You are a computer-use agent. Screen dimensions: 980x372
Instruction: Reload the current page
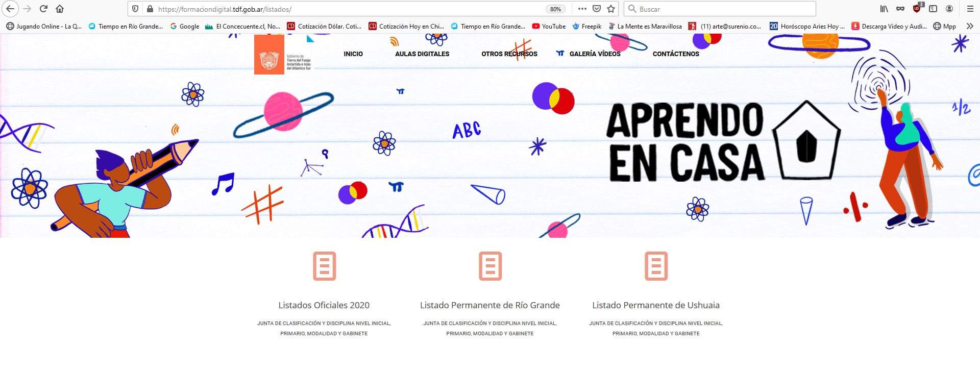click(43, 9)
